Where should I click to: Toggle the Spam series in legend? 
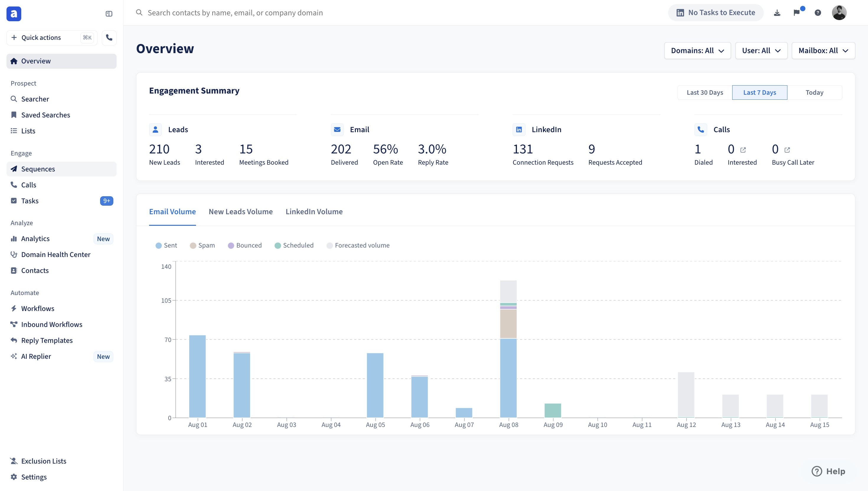coord(203,245)
